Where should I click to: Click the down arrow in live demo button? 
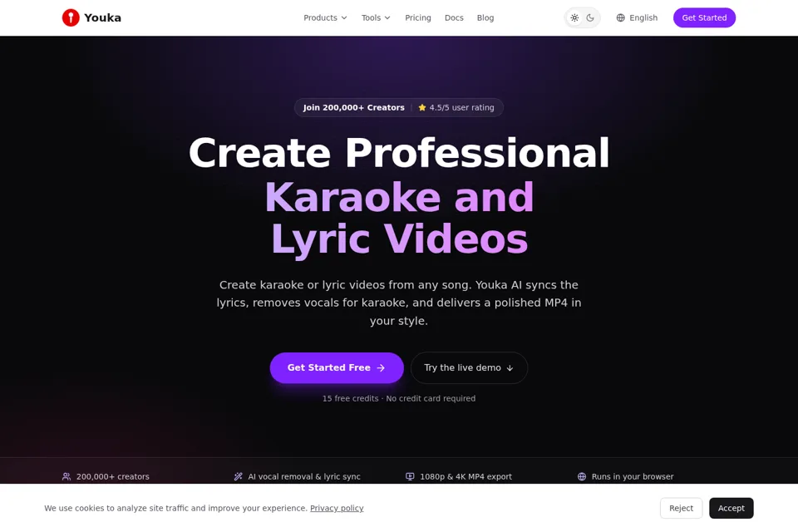tap(510, 368)
